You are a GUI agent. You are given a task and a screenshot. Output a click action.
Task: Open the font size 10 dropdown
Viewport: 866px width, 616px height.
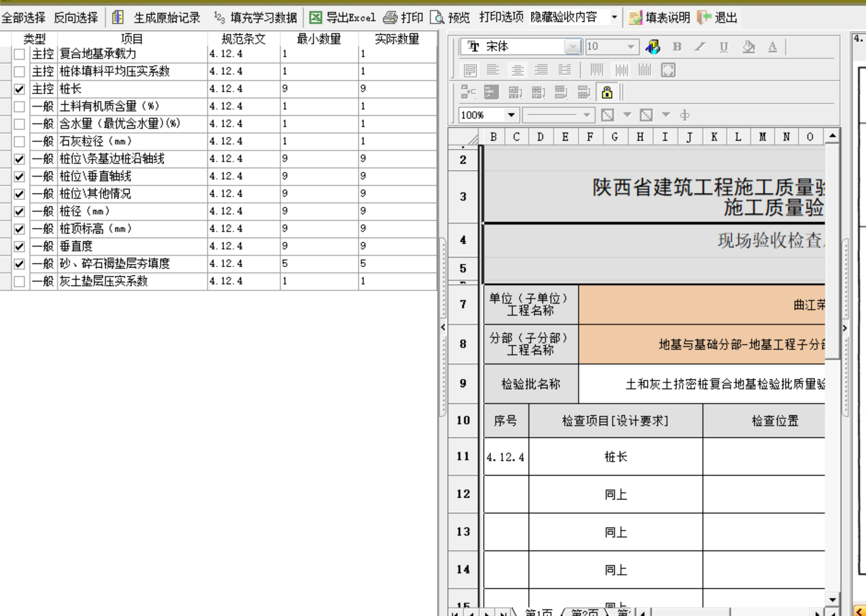coord(630,47)
